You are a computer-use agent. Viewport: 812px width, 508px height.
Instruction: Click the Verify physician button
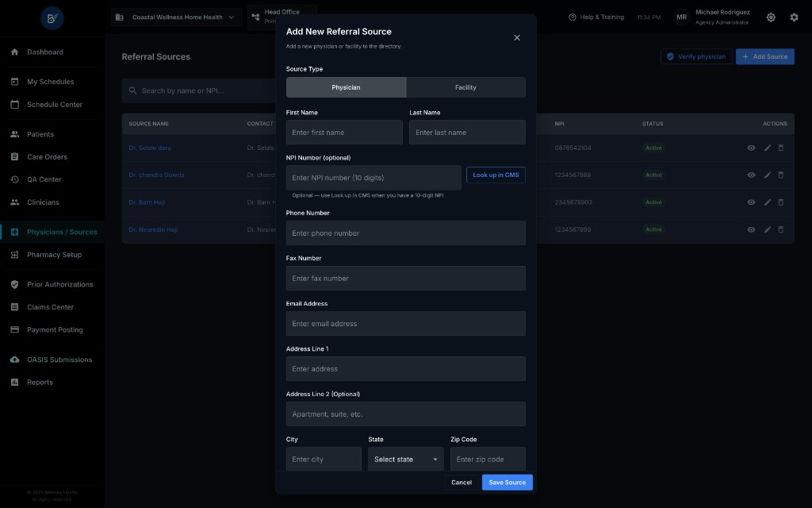click(x=696, y=56)
